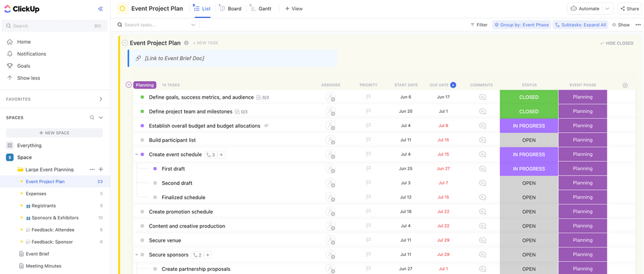
Task: Switch to the Board view tab
Action: click(x=230, y=9)
